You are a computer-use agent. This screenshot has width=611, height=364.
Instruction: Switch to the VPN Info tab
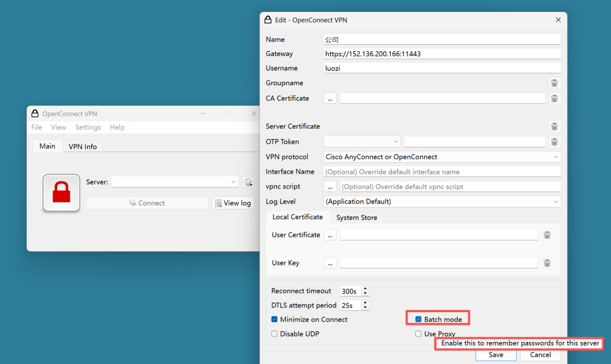pyautogui.click(x=82, y=146)
